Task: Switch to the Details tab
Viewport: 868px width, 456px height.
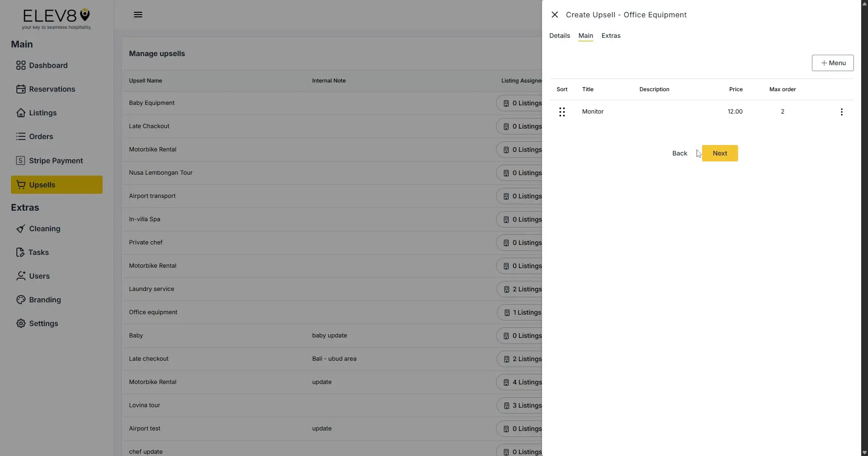Action: pyautogui.click(x=559, y=36)
